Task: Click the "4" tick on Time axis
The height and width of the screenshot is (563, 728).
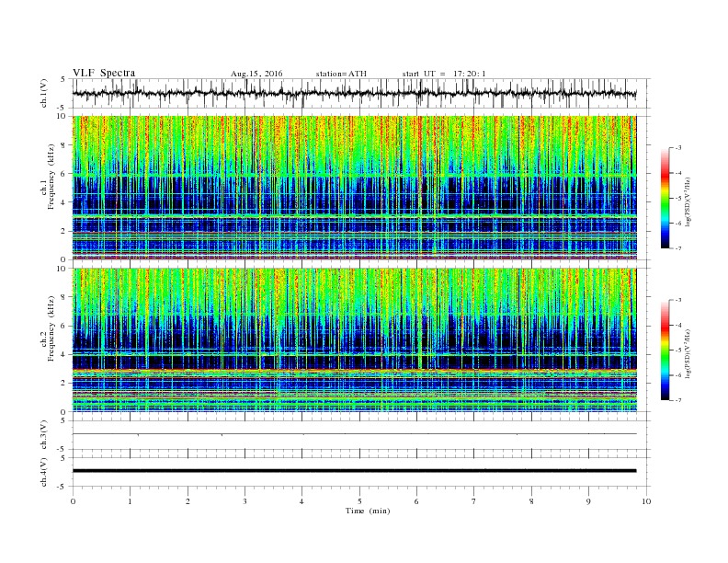Action: pyautogui.click(x=302, y=501)
